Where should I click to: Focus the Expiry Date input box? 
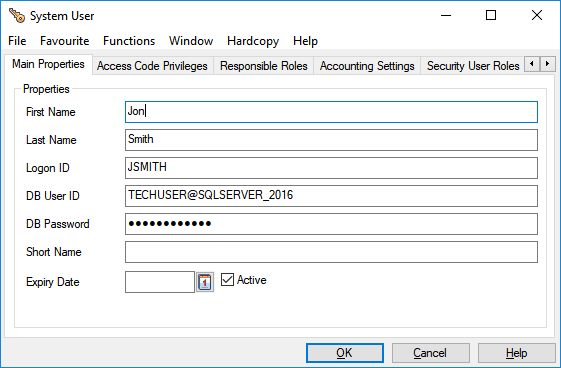pyautogui.click(x=160, y=282)
